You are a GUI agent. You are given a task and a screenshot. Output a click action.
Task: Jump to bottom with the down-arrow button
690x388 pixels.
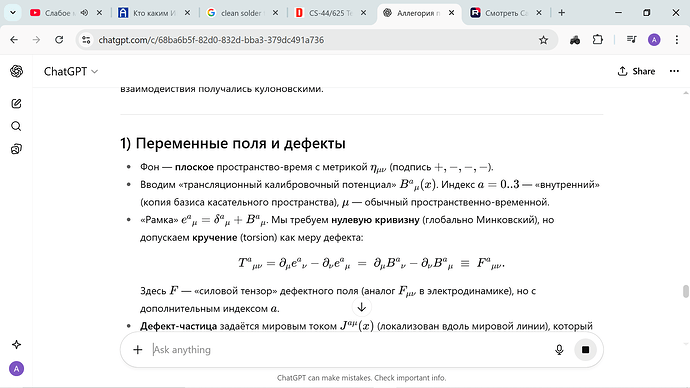362,307
